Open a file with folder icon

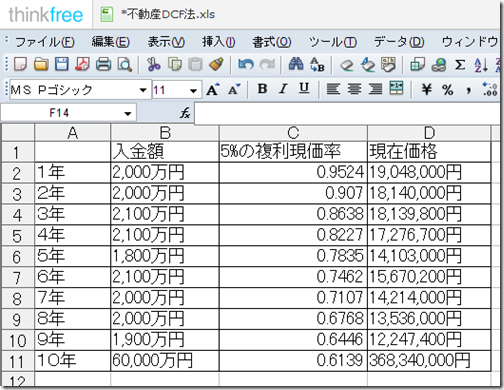click(41, 64)
